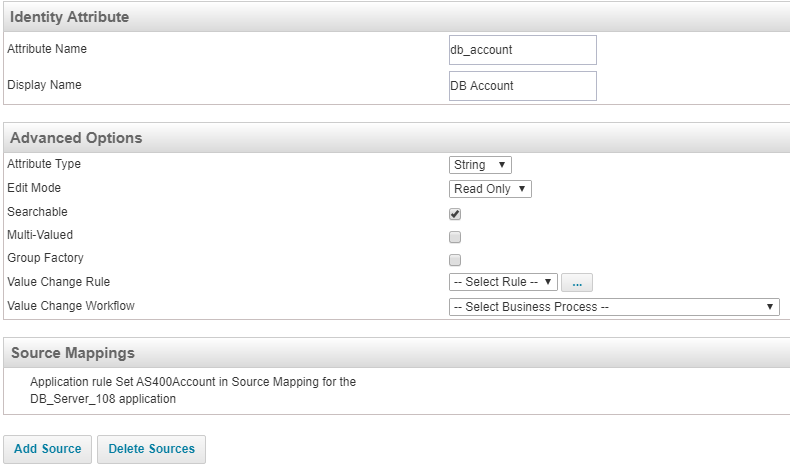Click the Multi-Valued label text
The height and width of the screenshot is (475, 790).
click(x=40, y=235)
